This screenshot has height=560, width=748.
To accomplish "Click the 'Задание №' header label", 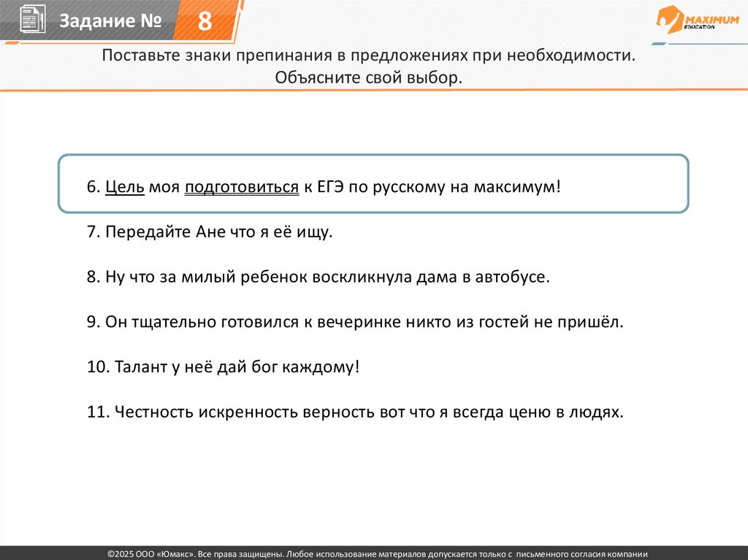I will pyautogui.click(x=110, y=20).
